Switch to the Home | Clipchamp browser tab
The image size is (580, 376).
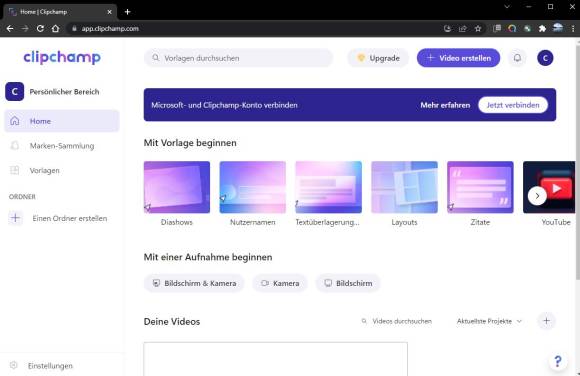click(60, 12)
